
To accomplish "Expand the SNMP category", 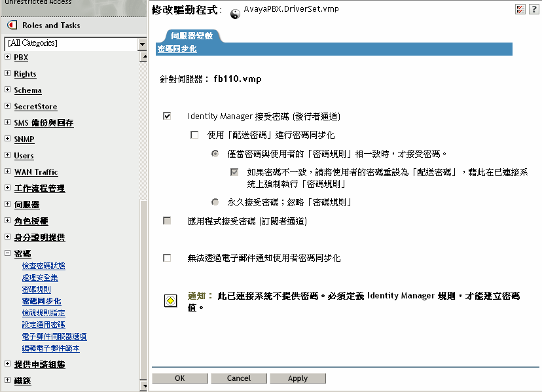I will tap(6, 139).
